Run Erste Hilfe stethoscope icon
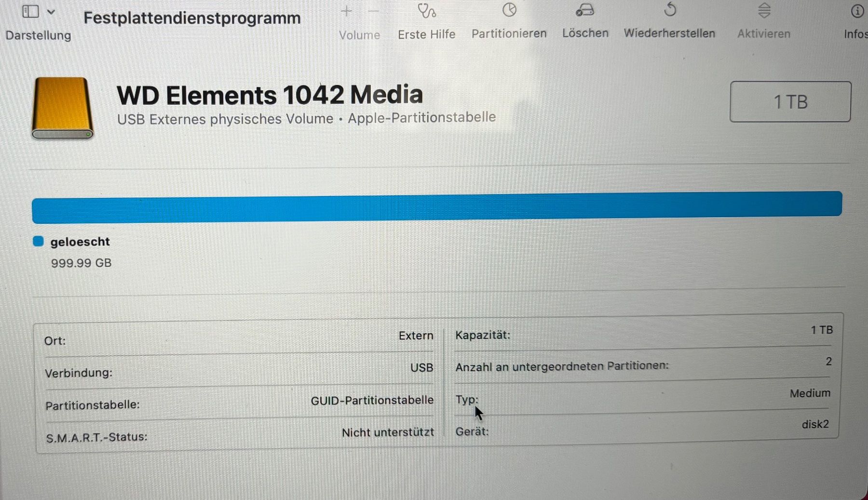 [427, 11]
